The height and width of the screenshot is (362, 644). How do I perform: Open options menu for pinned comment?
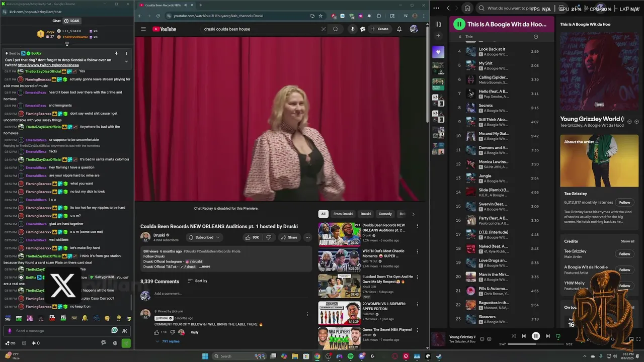point(307,314)
